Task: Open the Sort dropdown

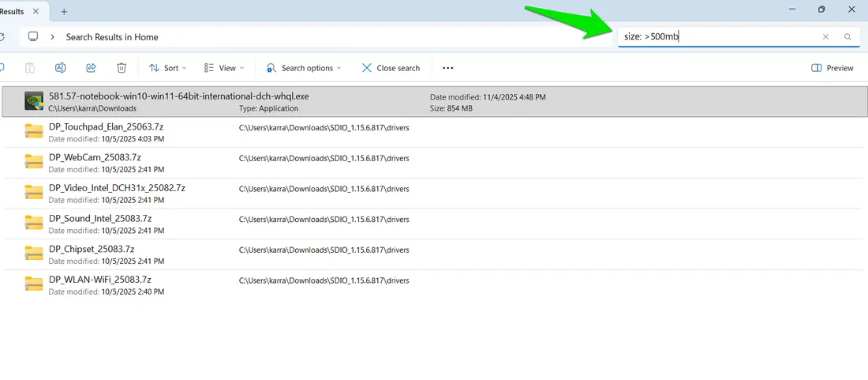Action: coord(165,68)
